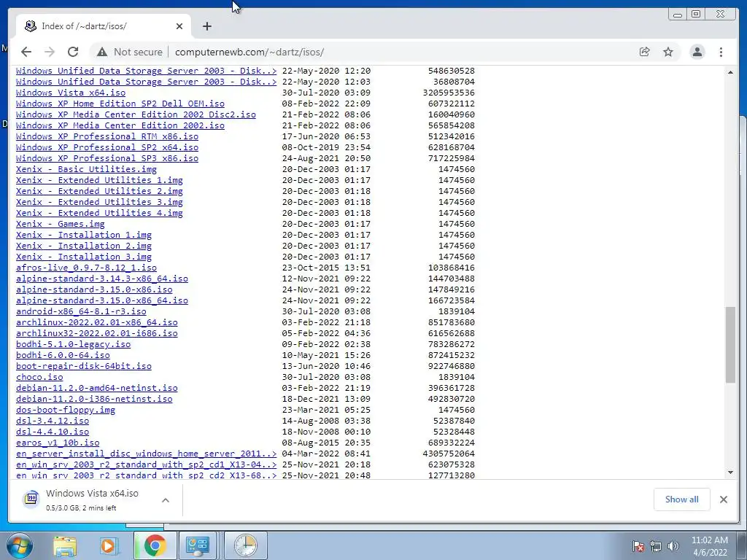This screenshot has width=747, height=560.
Task: Open Windows XP Professional SP3 x86.iso link
Action: [x=107, y=158]
